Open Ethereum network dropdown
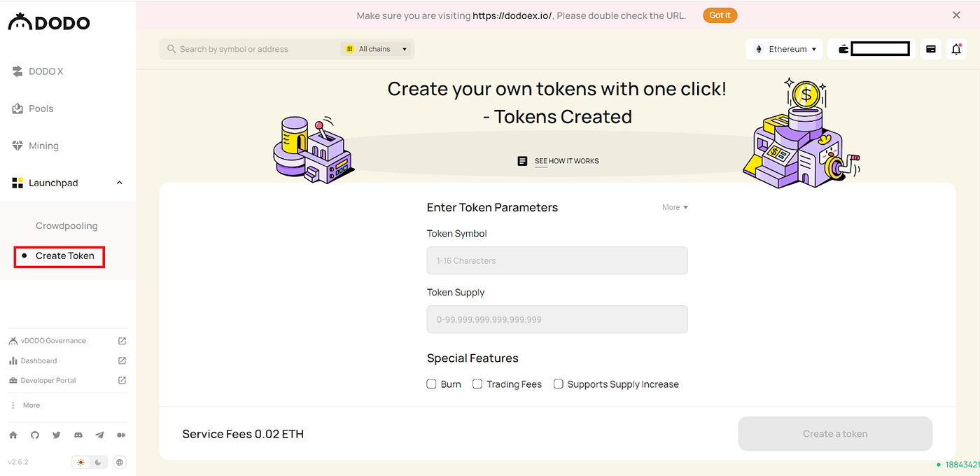The height and width of the screenshot is (476, 980). 785,49
